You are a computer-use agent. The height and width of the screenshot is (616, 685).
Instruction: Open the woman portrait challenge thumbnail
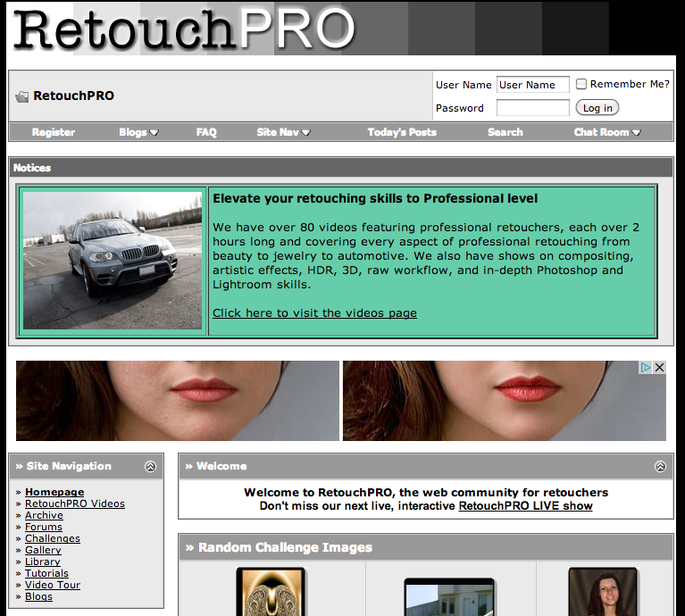tap(603, 592)
